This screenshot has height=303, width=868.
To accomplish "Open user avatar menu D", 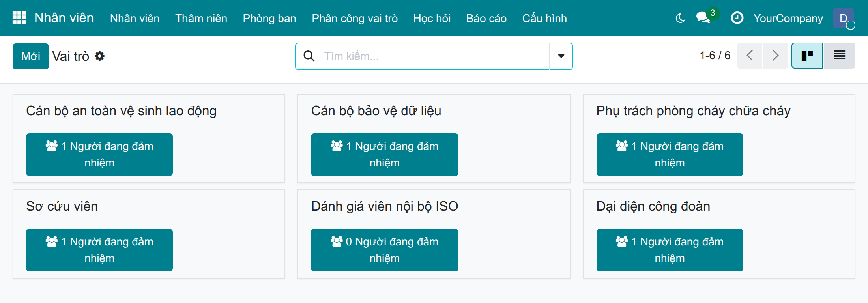I will 844,18.
